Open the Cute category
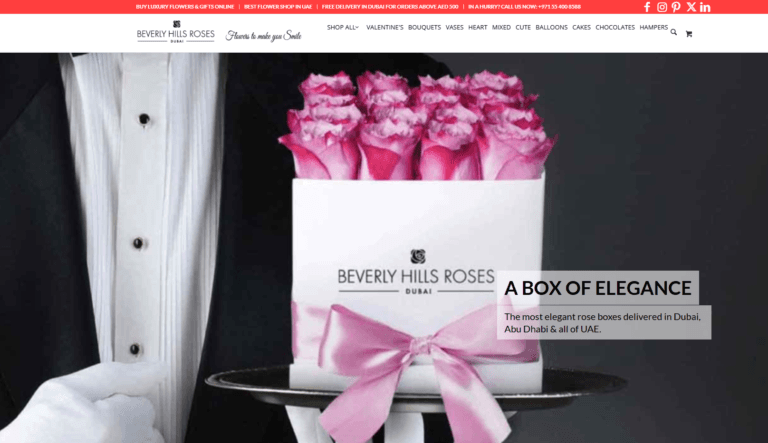This screenshot has height=443, width=768. (x=523, y=27)
